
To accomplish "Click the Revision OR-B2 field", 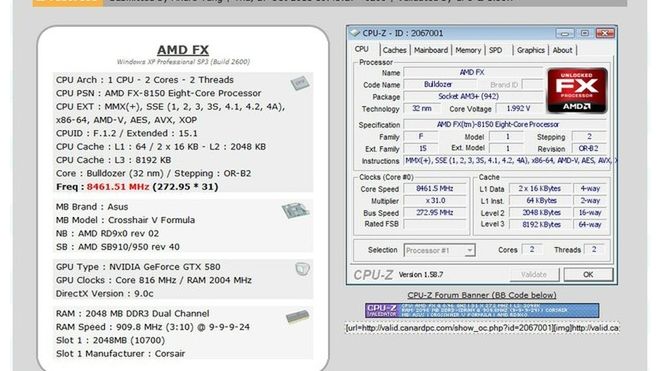I will [588, 149].
